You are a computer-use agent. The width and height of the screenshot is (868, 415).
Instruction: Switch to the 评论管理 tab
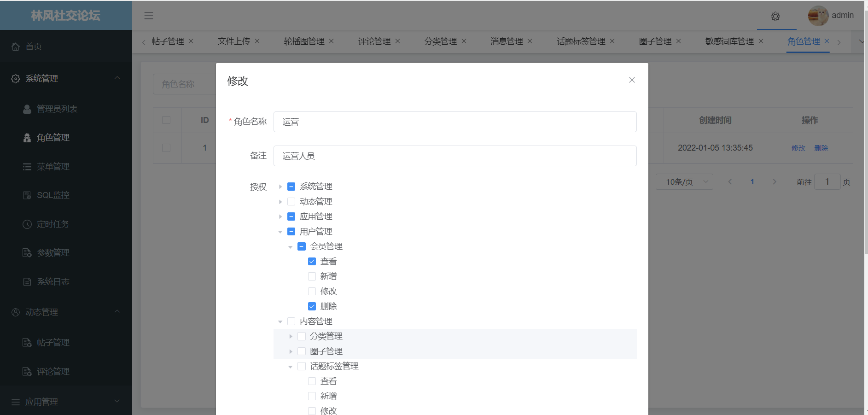tap(374, 41)
